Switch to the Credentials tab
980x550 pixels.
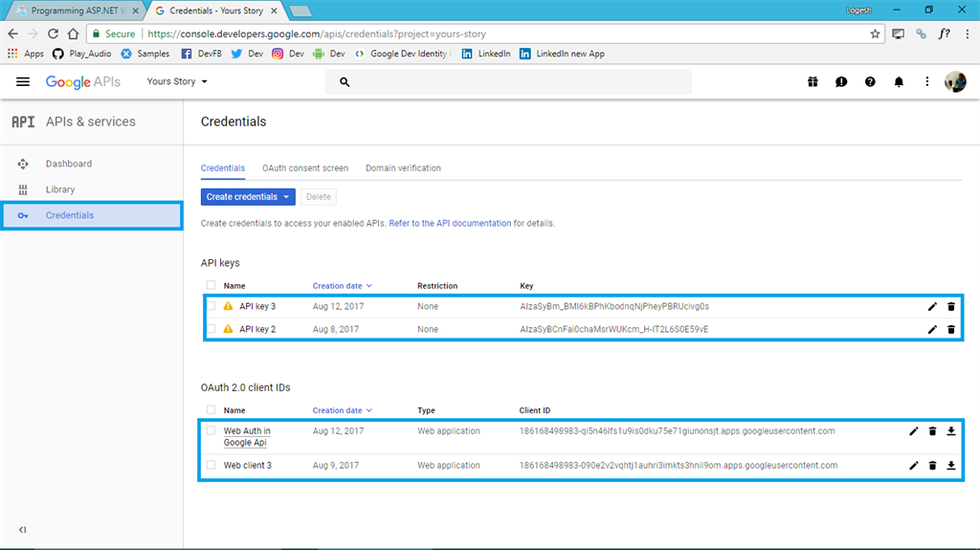pyautogui.click(x=222, y=168)
